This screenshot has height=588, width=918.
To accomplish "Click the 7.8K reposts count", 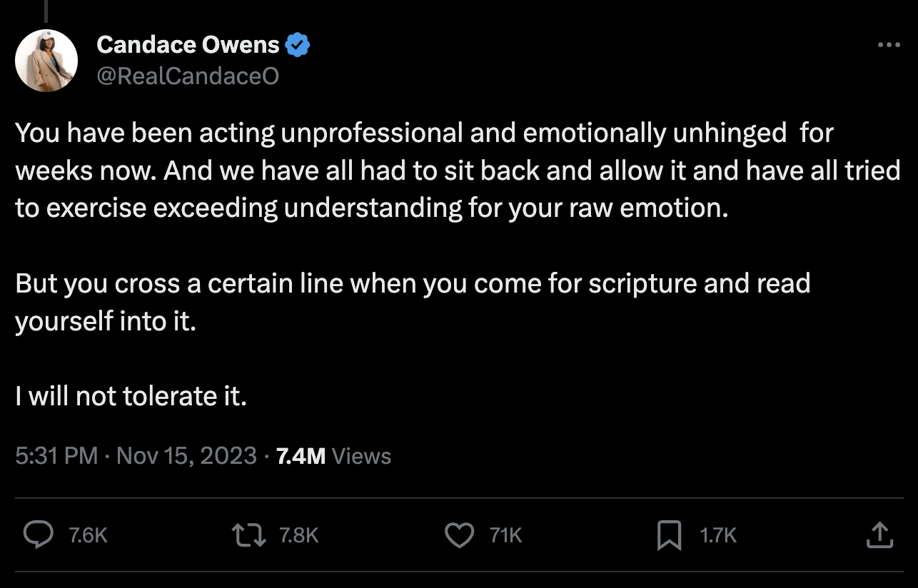I will [298, 535].
